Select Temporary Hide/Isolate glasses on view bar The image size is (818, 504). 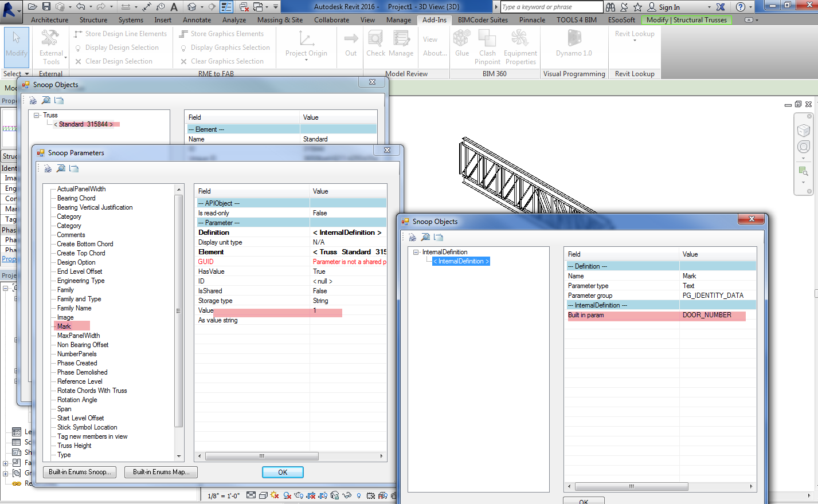pyautogui.click(x=346, y=496)
